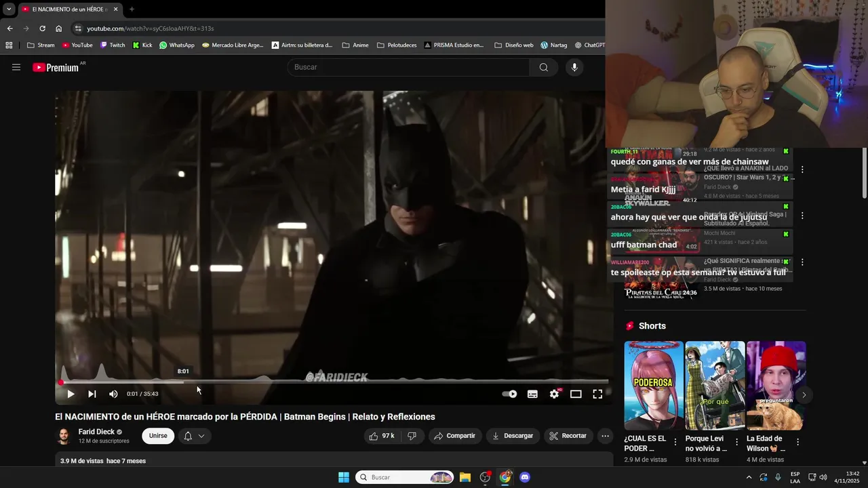
Task: Show next shorts with arrow
Action: click(804, 394)
